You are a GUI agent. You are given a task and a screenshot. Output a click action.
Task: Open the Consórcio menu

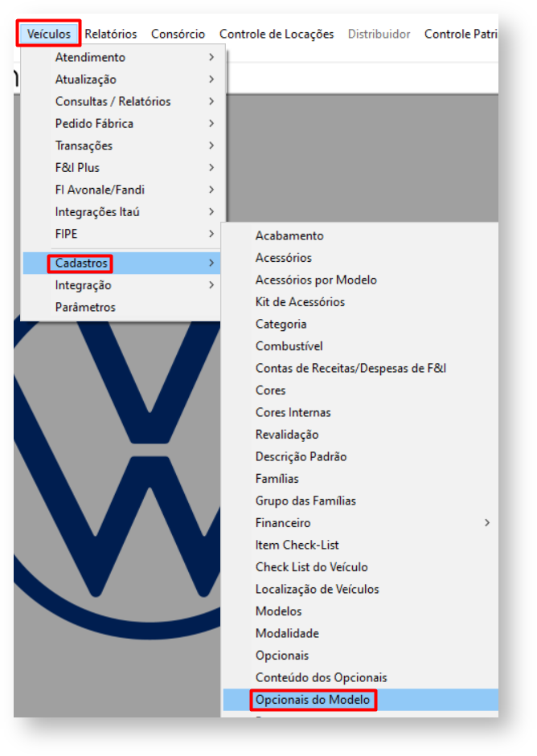coord(178,34)
